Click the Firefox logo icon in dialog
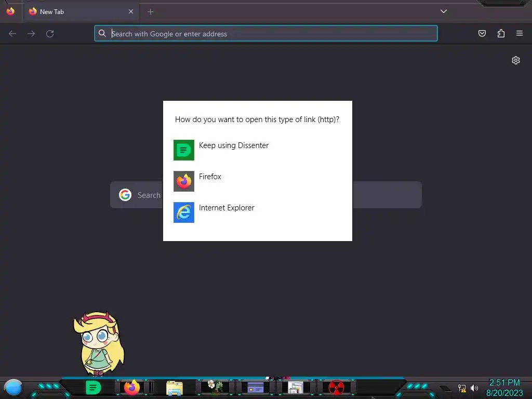The width and height of the screenshot is (532, 399). (x=184, y=181)
